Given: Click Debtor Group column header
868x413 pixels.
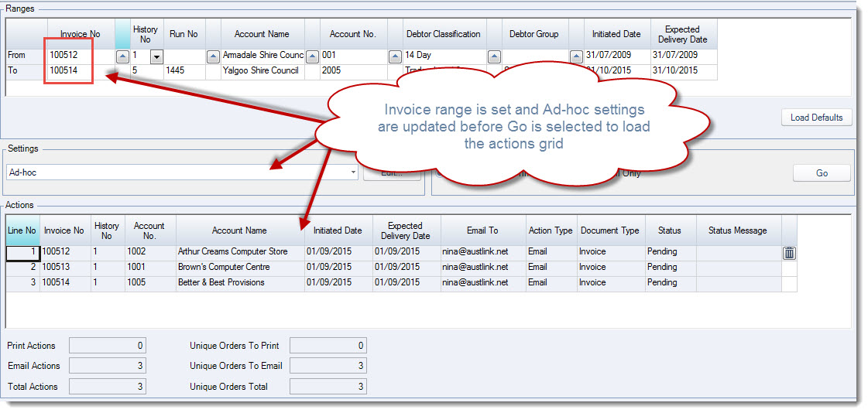Looking at the screenshot, I should point(535,34).
